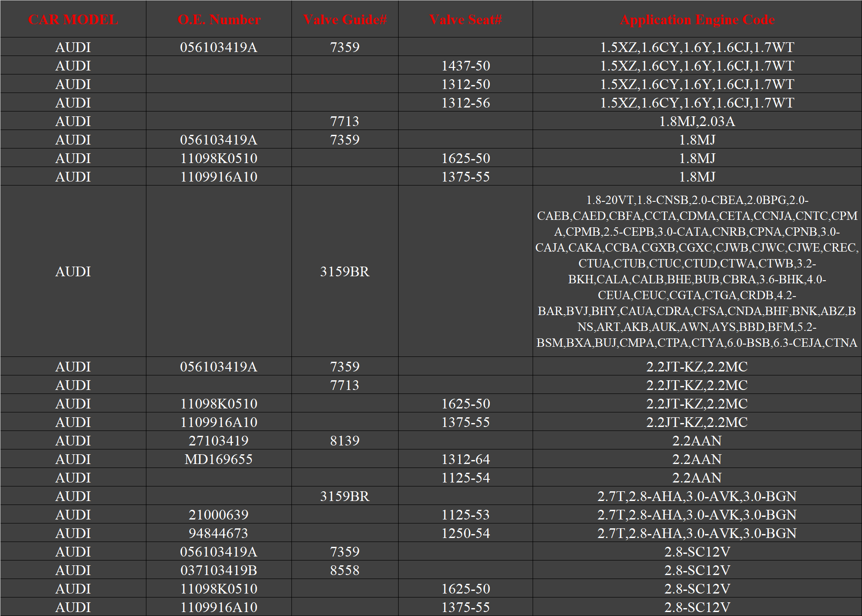The height and width of the screenshot is (616, 862).
Task: Select the Valve Seat# column header
Action: tap(466, 20)
